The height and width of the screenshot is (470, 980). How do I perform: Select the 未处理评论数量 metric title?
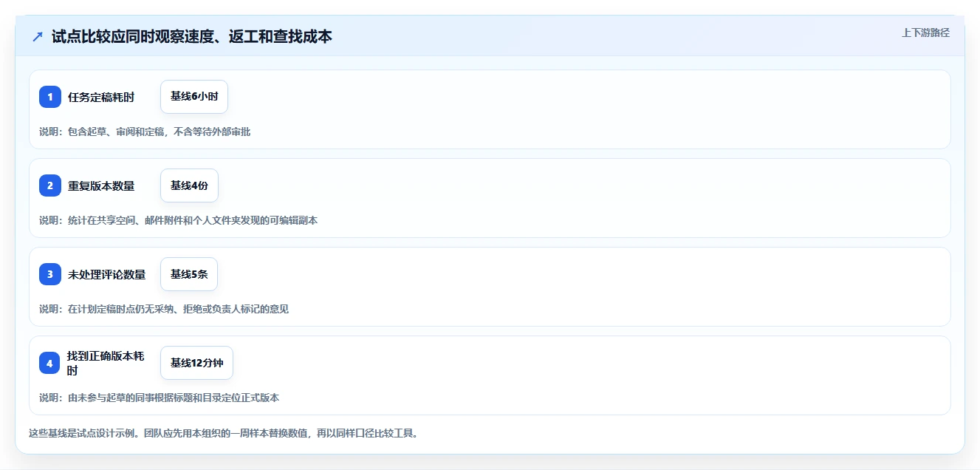point(106,274)
